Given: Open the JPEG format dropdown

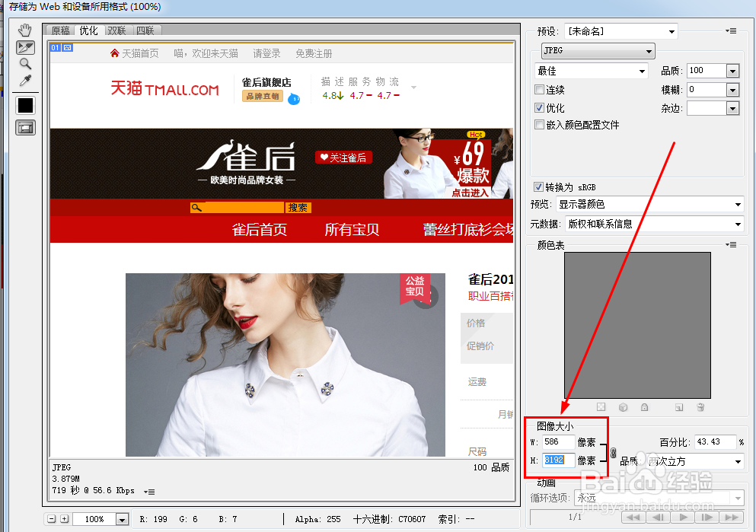Looking at the screenshot, I should click(598, 50).
